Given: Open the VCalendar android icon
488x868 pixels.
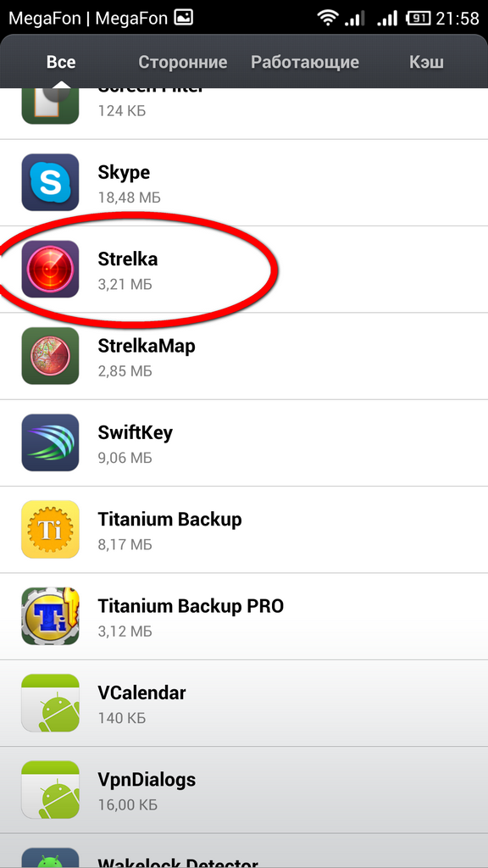Looking at the screenshot, I should click(50, 703).
